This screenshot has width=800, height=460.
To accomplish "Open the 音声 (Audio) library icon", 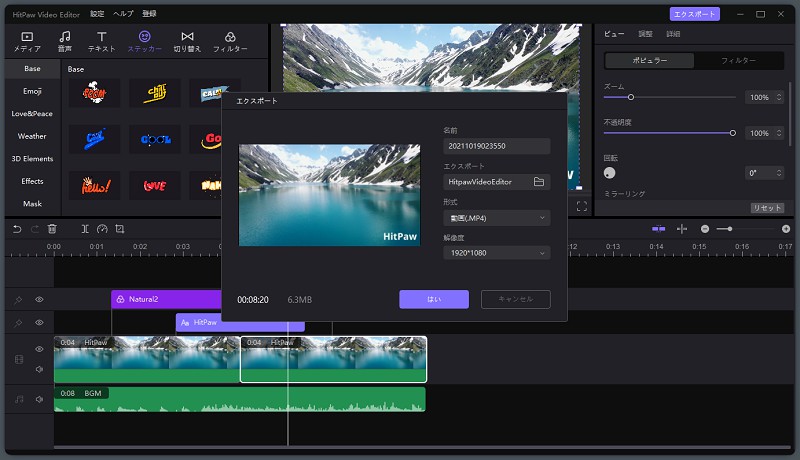I will [x=64, y=40].
